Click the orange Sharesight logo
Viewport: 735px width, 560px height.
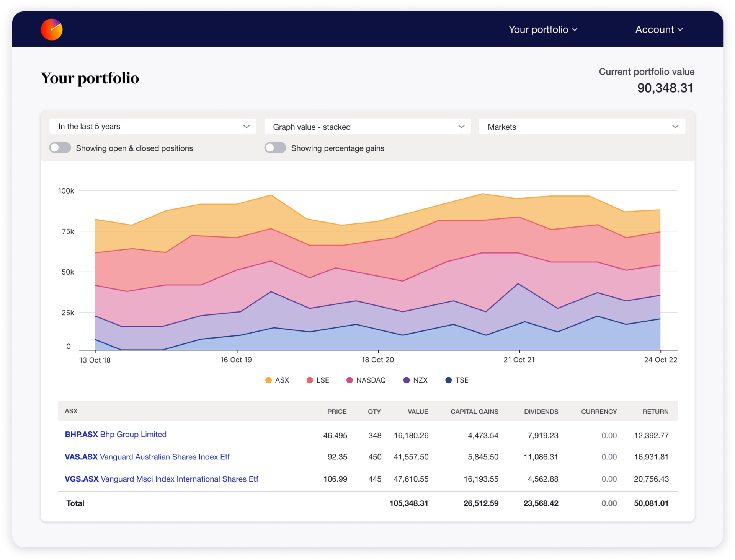pyautogui.click(x=52, y=29)
